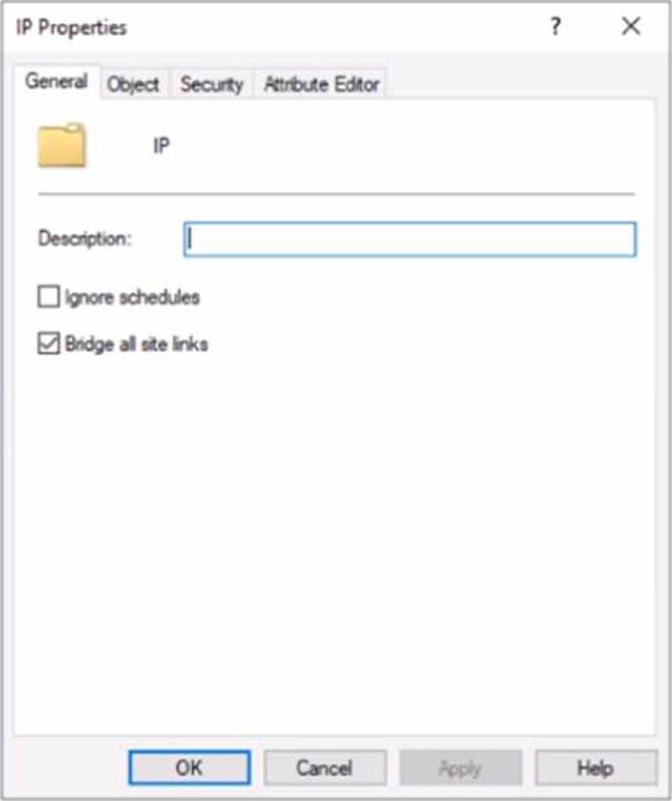Viewport: 672px width, 801px height.
Task: Dismiss the dialog using Cancel
Action: click(x=325, y=767)
